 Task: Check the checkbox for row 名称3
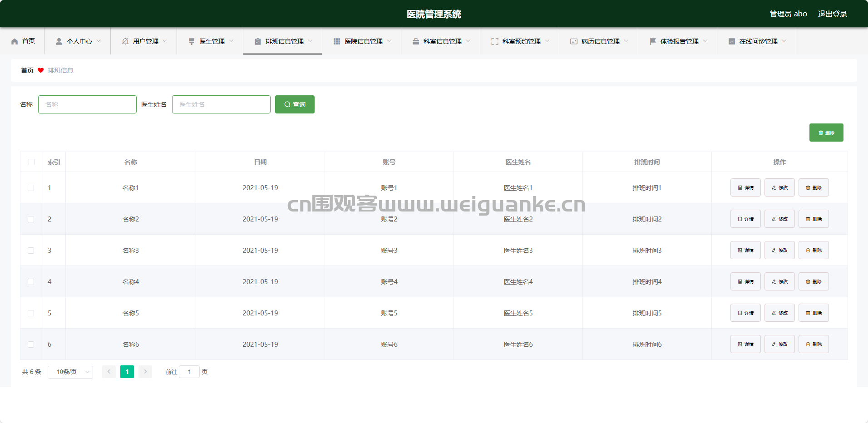click(x=31, y=251)
